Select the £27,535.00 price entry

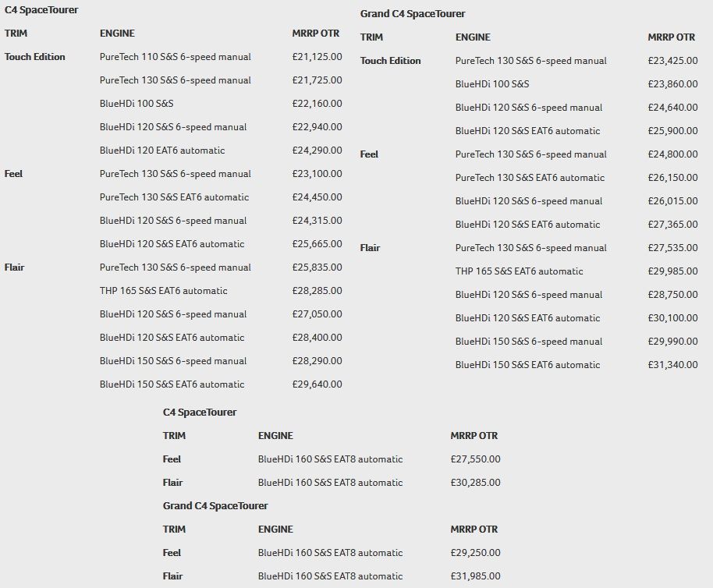pos(672,248)
